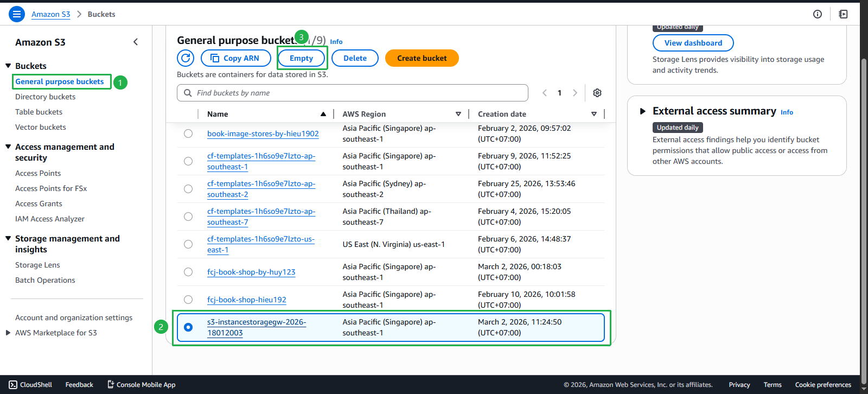Screen dimensions: 868x394
Task: Click the Delete button
Action: tap(355, 58)
